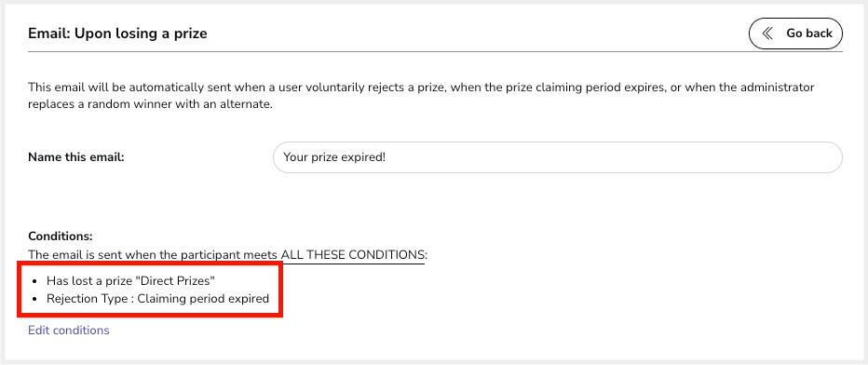Click the double left chevron icon
868x365 pixels.
[767, 34]
